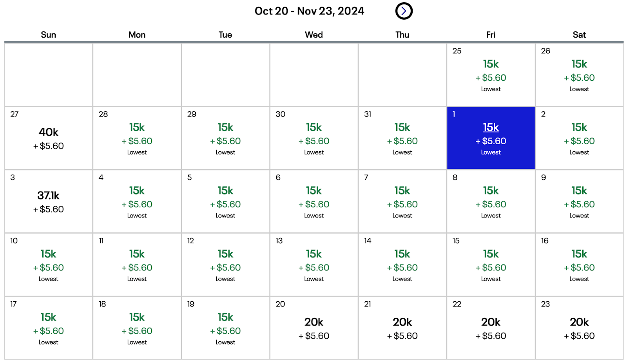Pick Friday November 8 fare
The image size is (627, 364).
pos(491,201)
